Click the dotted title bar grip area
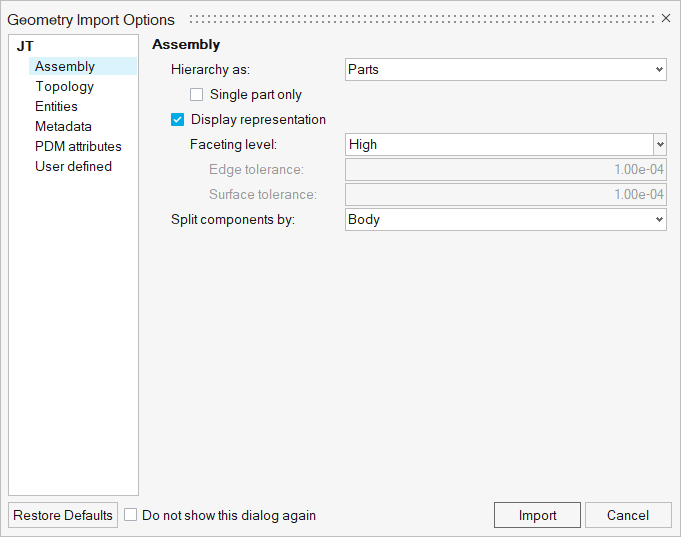Viewport: 681px width, 537px height. pos(422,19)
